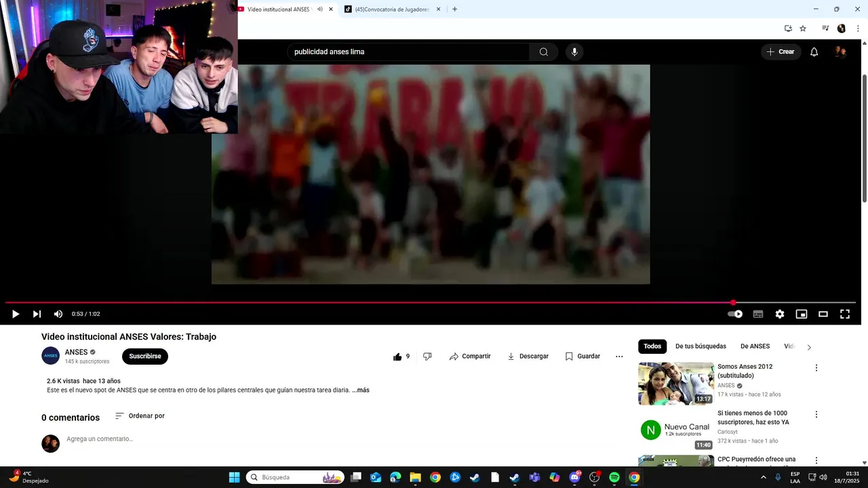Expand the description with '...más'
The image size is (868, 488).
(x=361, y=390)
